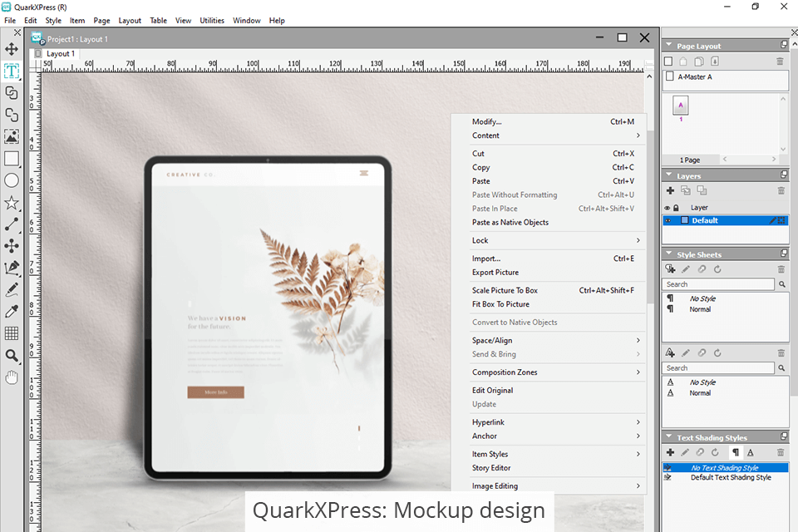Image resolution: width=798 pixels, height=532 pixels.
Task: Click paragraph shading filter icon
Action: (736, 452)
